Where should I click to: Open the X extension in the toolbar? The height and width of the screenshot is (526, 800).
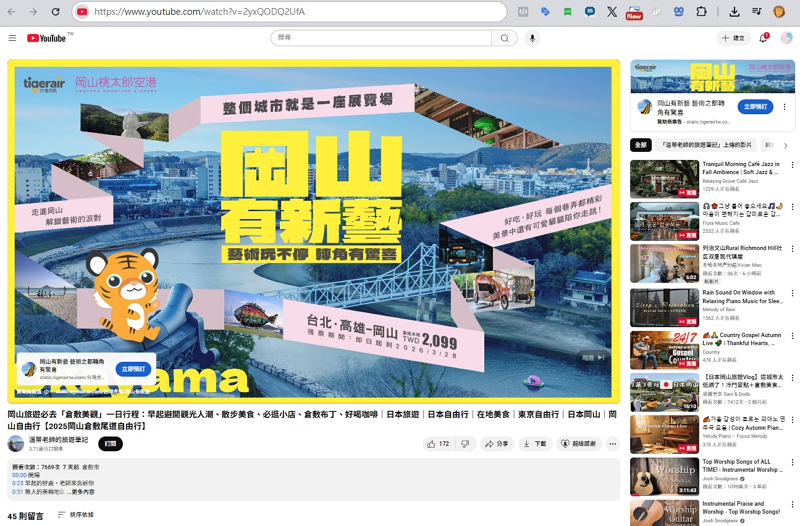point(612,12)
